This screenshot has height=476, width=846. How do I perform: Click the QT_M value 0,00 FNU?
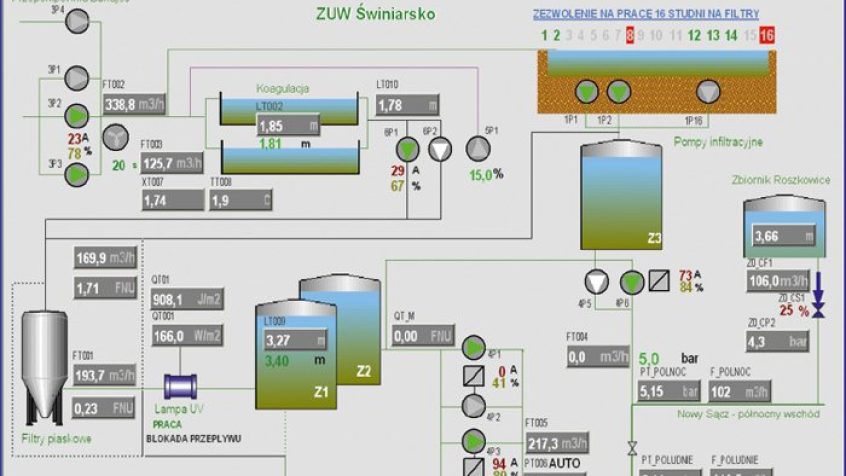(x=423, y=336)
